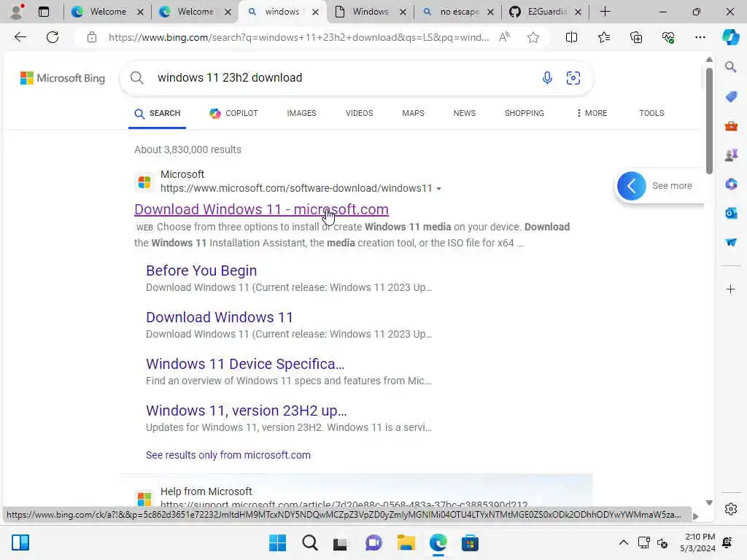The height and width of the screenshot is (560, 747).
Task: Open the 'Before You Begin' link
Action: [201, 271]
